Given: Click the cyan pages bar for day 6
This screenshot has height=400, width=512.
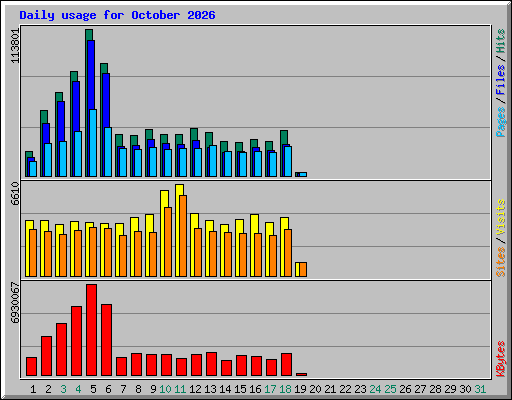Looking at the screenshot, I should pyautogui.click(x=108, y=152).
